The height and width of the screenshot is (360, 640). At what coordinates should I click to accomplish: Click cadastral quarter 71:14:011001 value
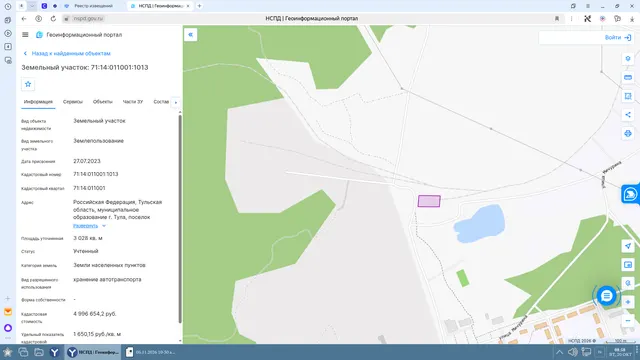89,188
